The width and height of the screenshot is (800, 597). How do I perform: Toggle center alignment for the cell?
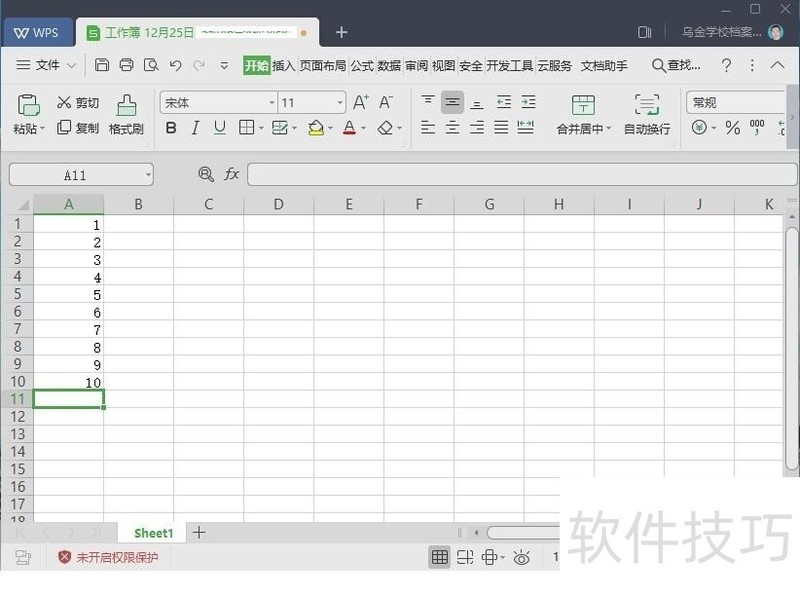(452, 127)
